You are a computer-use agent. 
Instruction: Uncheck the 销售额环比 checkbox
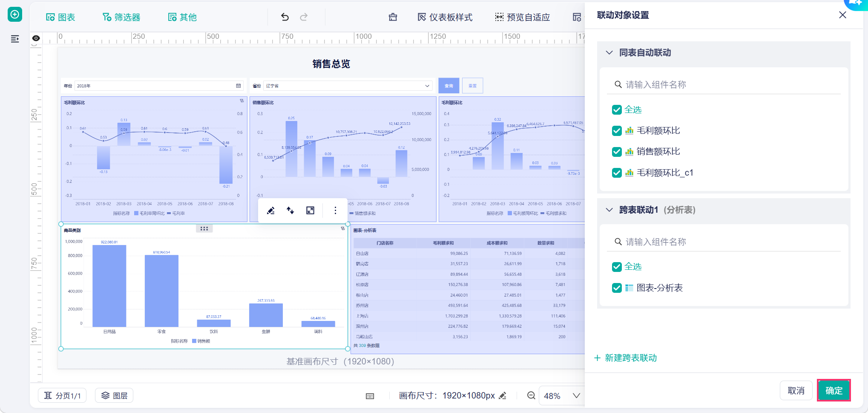[x=617, y=152]
